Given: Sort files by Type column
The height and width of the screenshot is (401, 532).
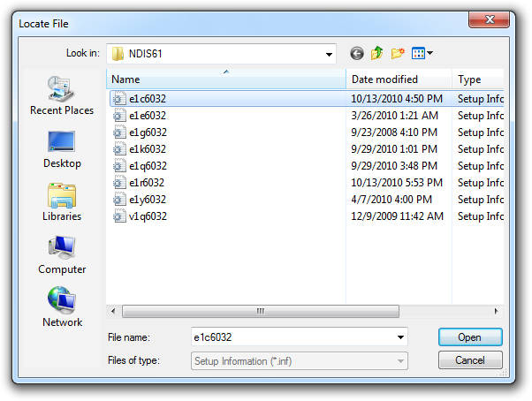Looking at the screenshot, I should pos(478,79).
